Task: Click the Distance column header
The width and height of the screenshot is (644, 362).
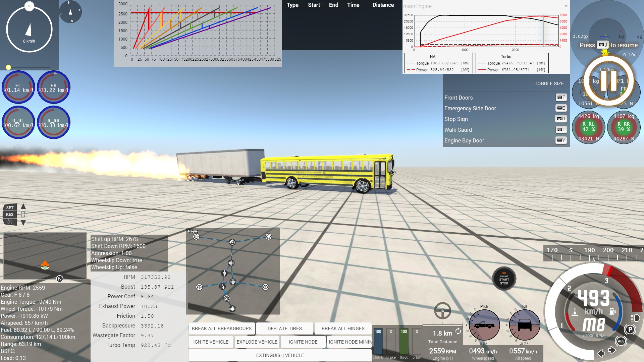Action: pyautogui.click(x=383, y=5)
